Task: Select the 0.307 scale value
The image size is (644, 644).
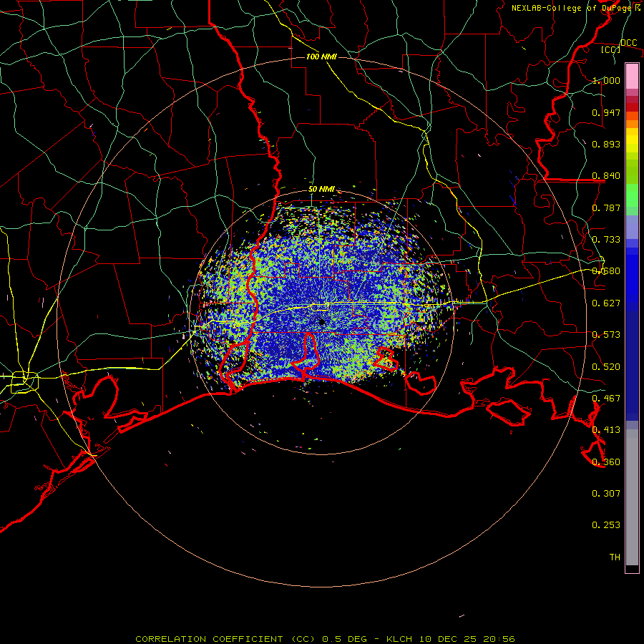Action: point(606,494)
